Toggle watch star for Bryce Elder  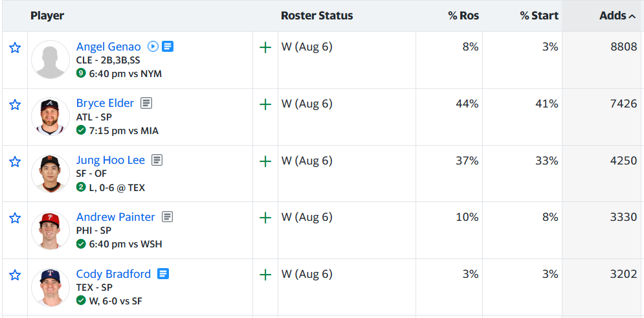[15, 105]
